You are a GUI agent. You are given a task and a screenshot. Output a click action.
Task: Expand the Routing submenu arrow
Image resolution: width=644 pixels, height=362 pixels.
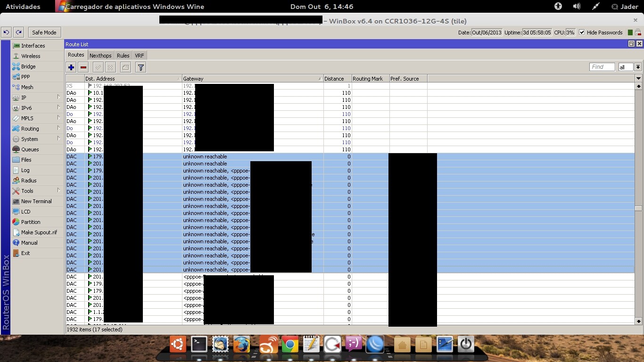[x=59, y=128]
